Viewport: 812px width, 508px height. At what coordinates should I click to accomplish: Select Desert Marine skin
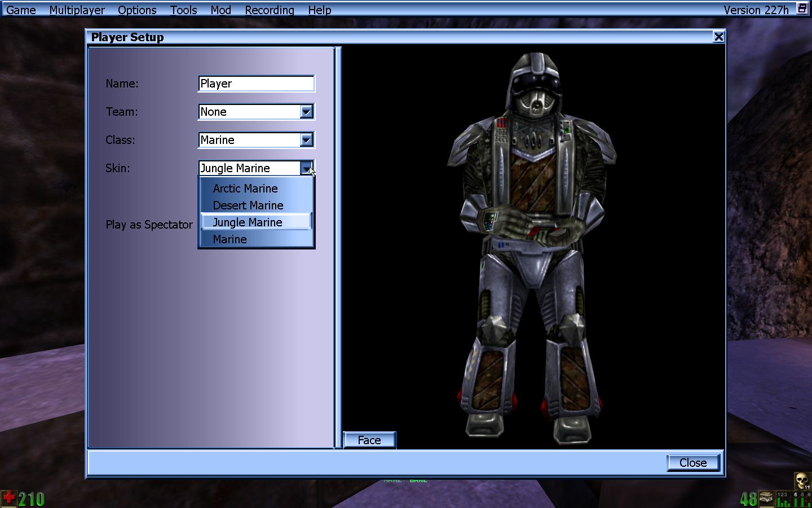[x=256, y=205]
